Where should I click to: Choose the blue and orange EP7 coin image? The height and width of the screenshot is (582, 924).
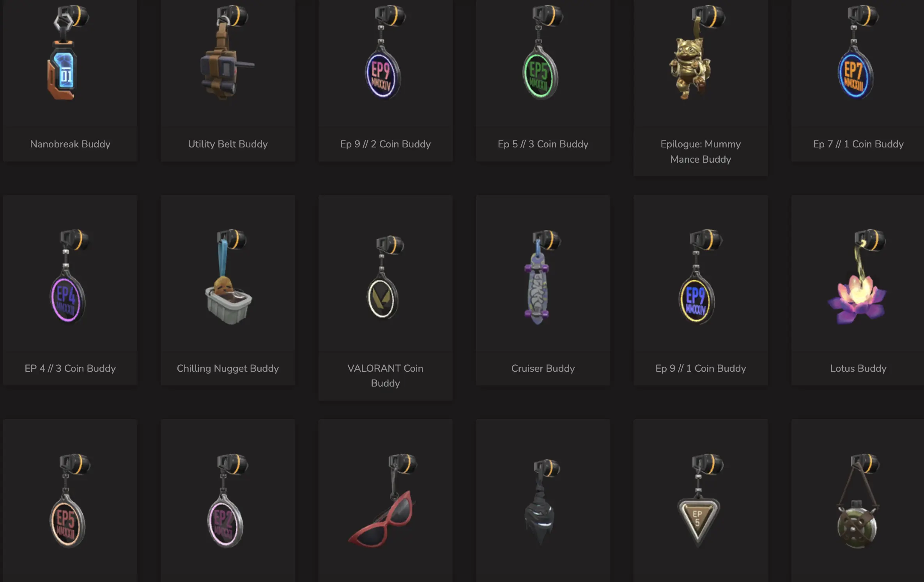click(858, 53)
